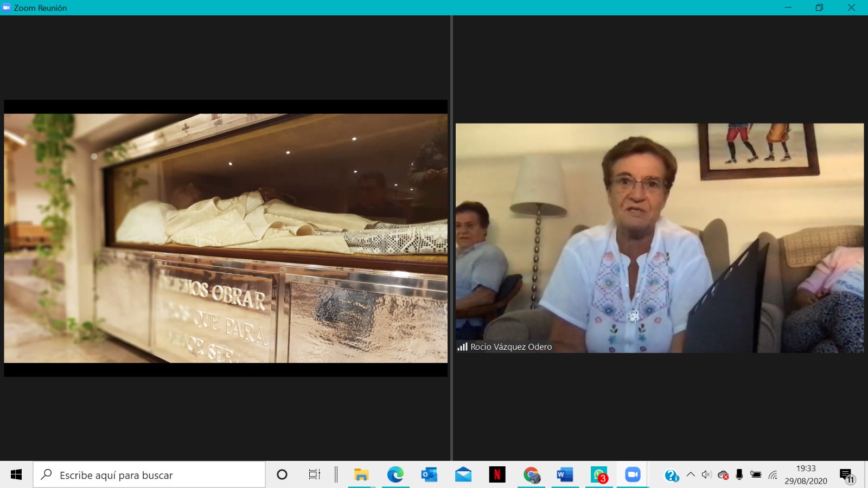Click the microphone tray icon
The image size is (868, 488).
(739, 475)
